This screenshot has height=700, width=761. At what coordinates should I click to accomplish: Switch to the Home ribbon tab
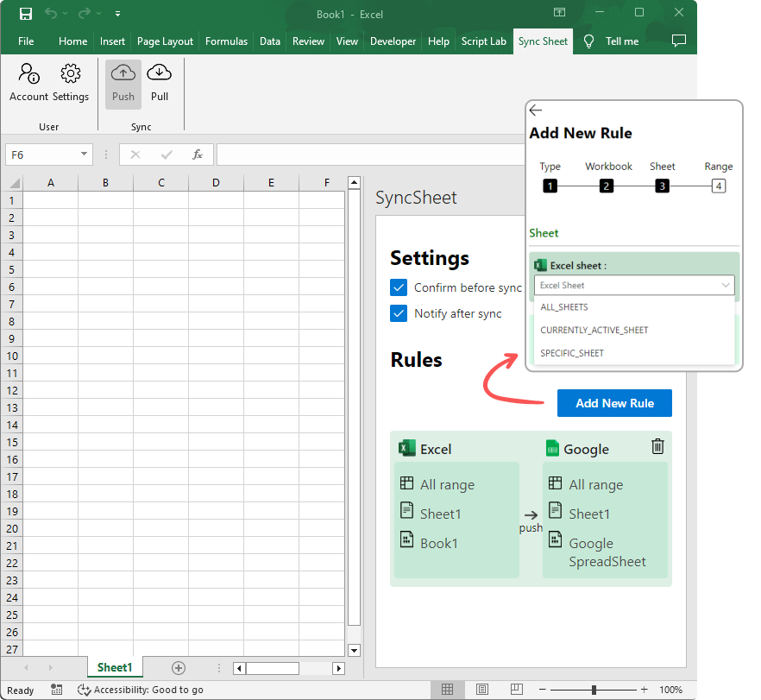[x=72, y=41]
